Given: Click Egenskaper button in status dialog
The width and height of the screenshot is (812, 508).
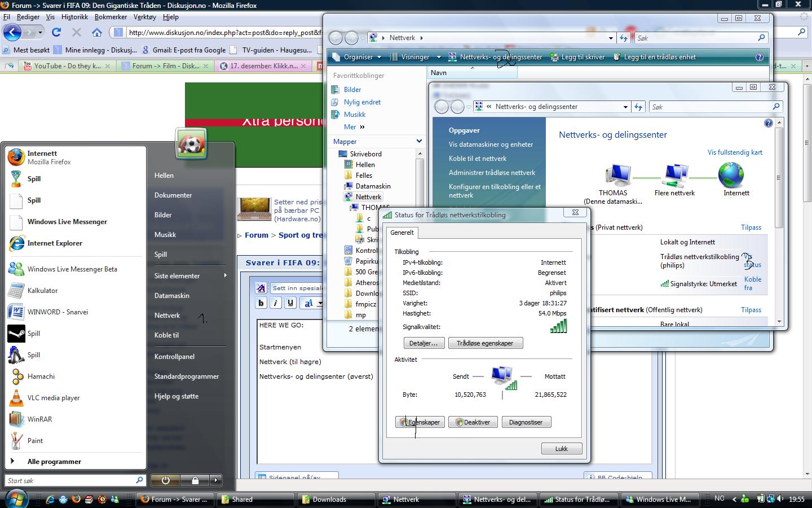Looking at the screenshot, I should (x=420, y=422).
